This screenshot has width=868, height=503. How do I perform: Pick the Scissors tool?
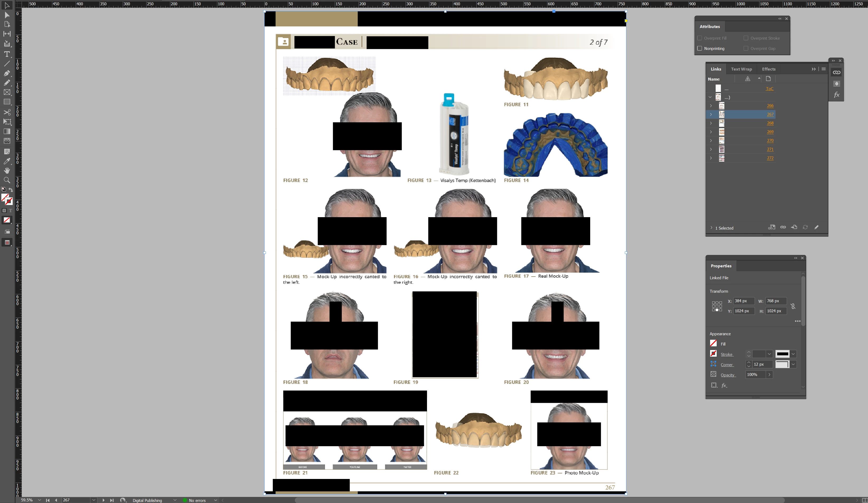(x=7, y=112)
